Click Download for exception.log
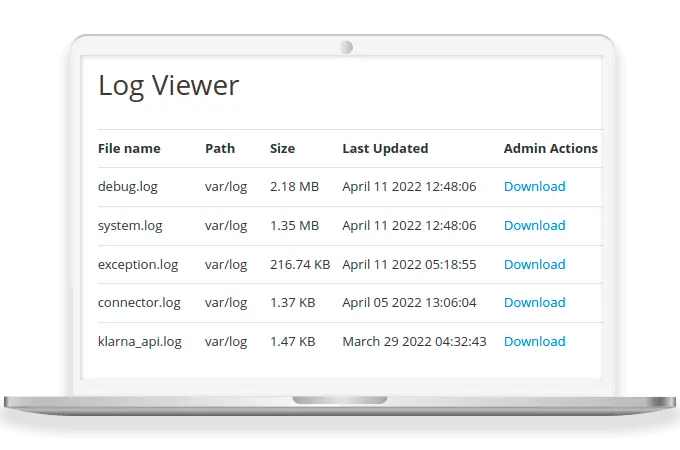Image resolution: width=680 pixels, height=450 pixels. (534, 265)
